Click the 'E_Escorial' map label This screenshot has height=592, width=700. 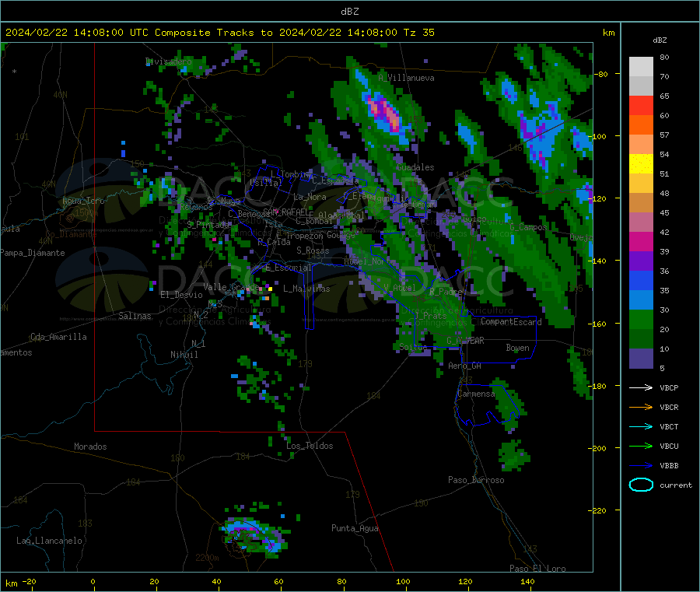tap(289, 268)
